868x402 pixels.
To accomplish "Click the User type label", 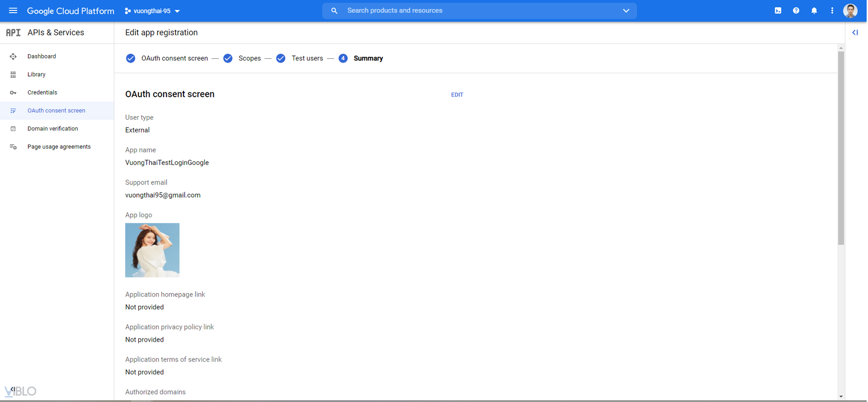I will point(139,118).
